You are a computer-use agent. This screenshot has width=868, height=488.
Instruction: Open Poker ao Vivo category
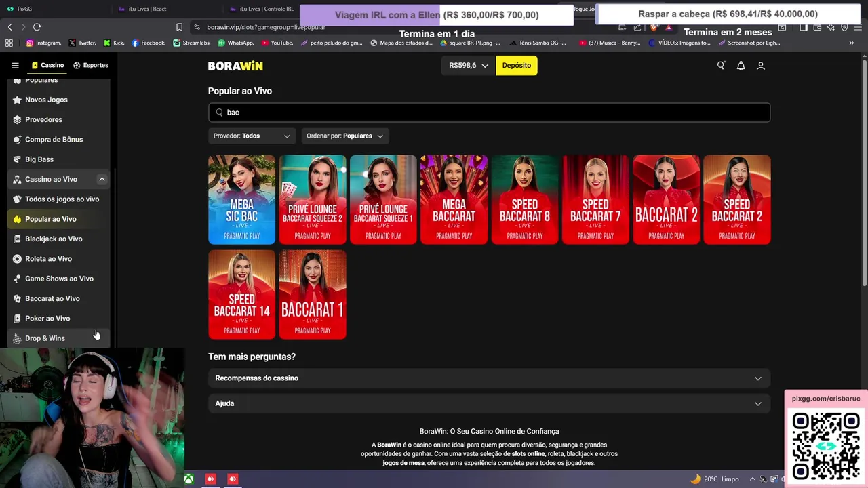[59, 319]
